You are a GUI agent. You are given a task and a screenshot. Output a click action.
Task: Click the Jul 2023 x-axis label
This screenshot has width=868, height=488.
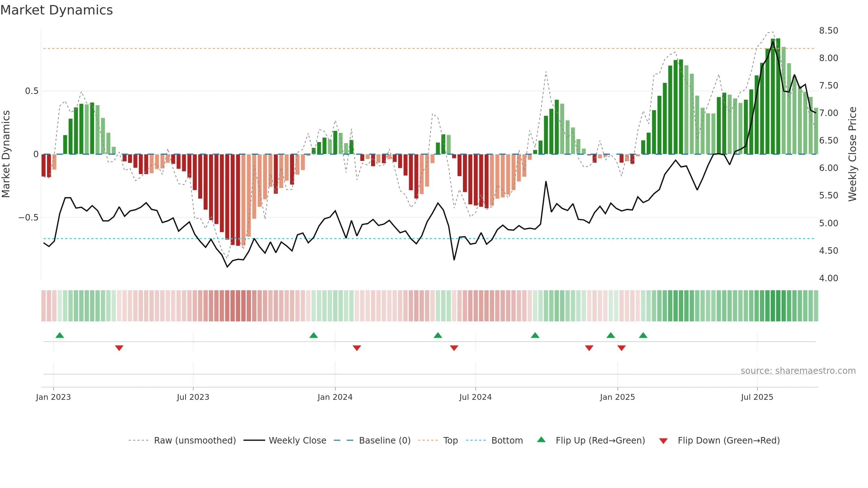point(193,397)
